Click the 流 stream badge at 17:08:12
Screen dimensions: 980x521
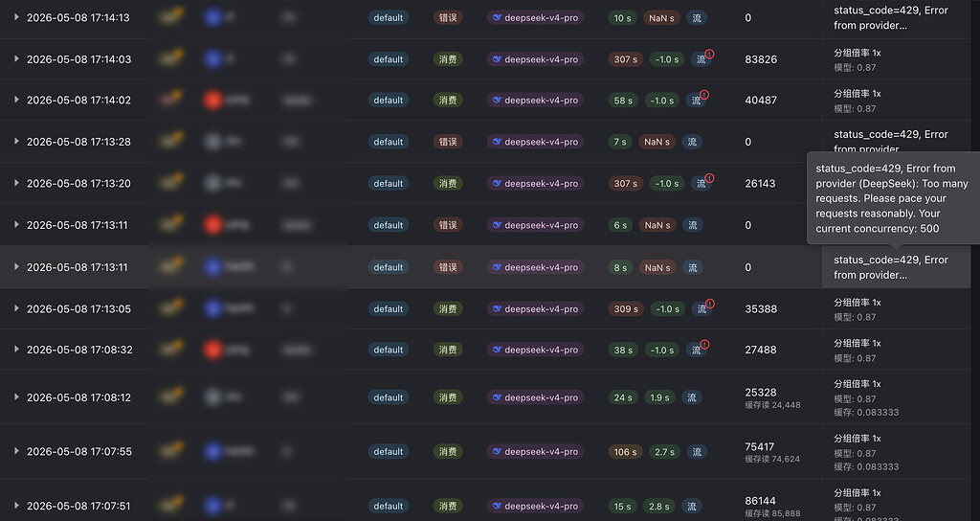(x=692, y=397)
